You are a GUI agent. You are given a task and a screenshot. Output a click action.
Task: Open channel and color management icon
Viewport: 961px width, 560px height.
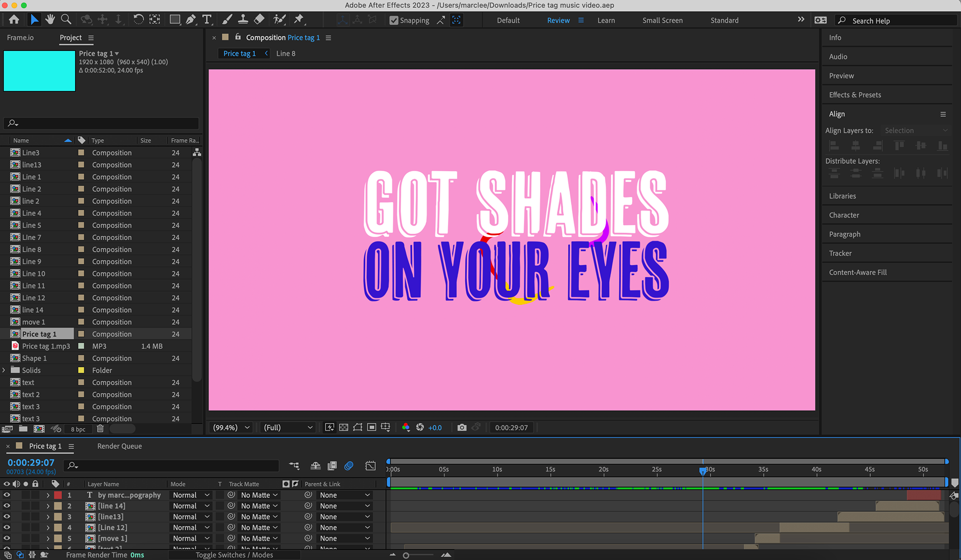click(406, 427)
